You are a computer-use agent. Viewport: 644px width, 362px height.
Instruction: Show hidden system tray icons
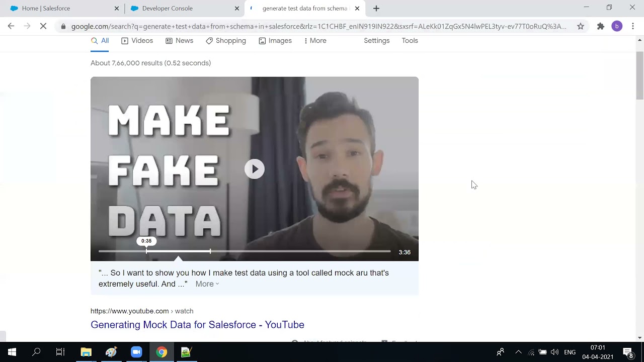coord(518,352)
